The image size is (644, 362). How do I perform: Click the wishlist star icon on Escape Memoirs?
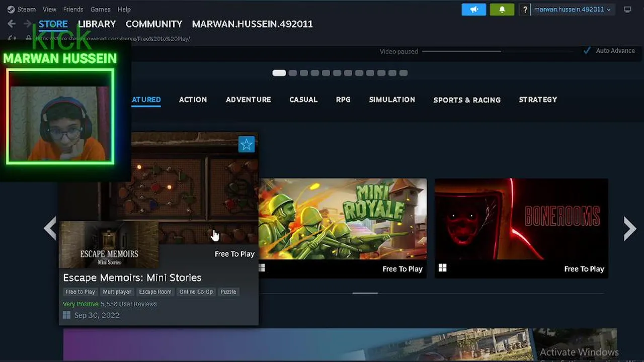point(247,145)
